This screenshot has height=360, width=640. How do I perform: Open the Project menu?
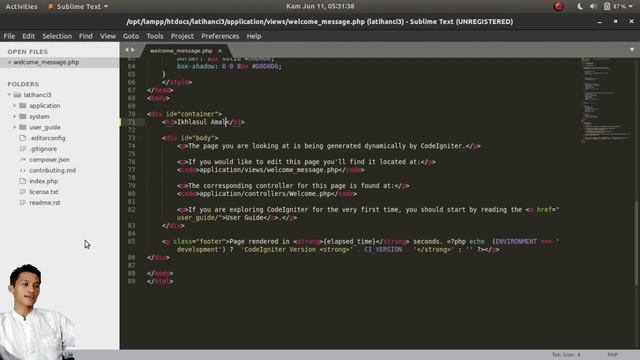(182, 36)
